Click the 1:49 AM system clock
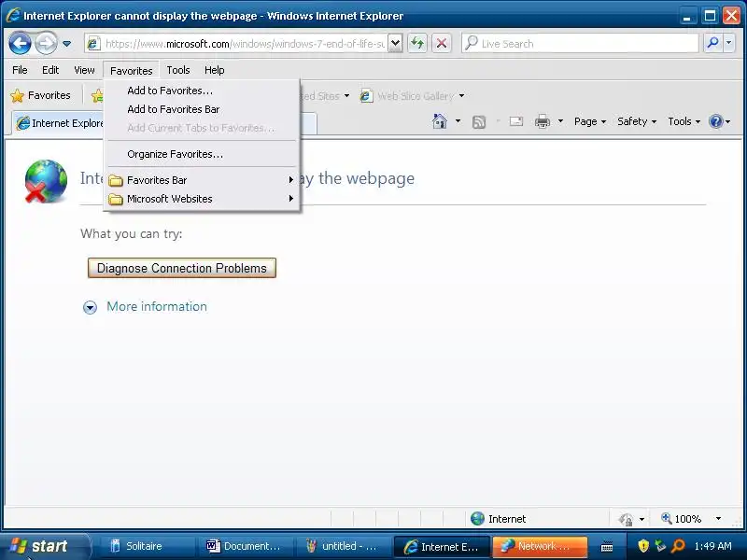The width and height of the screenshot is (747, 560). (x=712, y=546)
